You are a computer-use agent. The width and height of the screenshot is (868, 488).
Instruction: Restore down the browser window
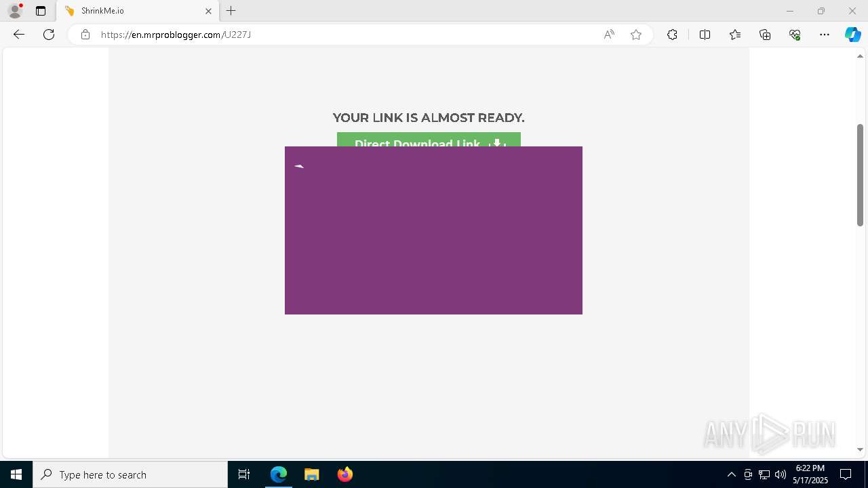point(821,11)
